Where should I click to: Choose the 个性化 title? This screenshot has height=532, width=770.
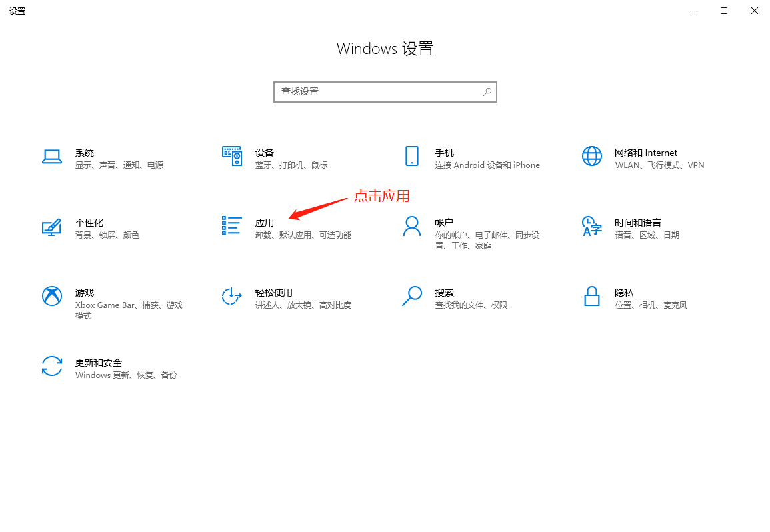pos(89,223)
